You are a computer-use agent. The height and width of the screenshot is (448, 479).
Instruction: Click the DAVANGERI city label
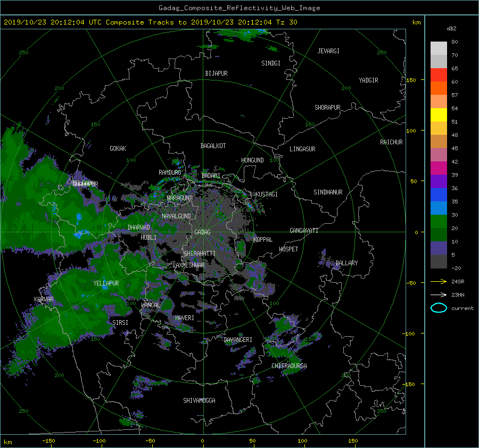[x=238, y=340]
